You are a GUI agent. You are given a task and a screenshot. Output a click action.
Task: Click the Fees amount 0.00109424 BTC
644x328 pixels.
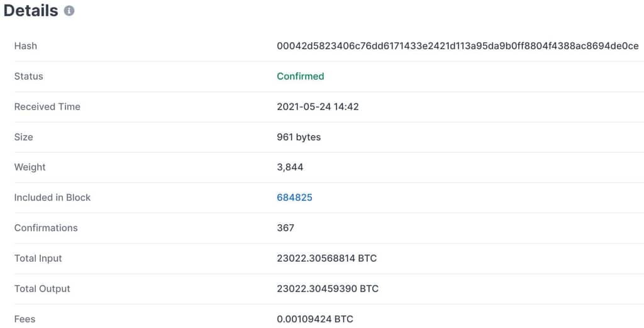[x=314, y=319]
